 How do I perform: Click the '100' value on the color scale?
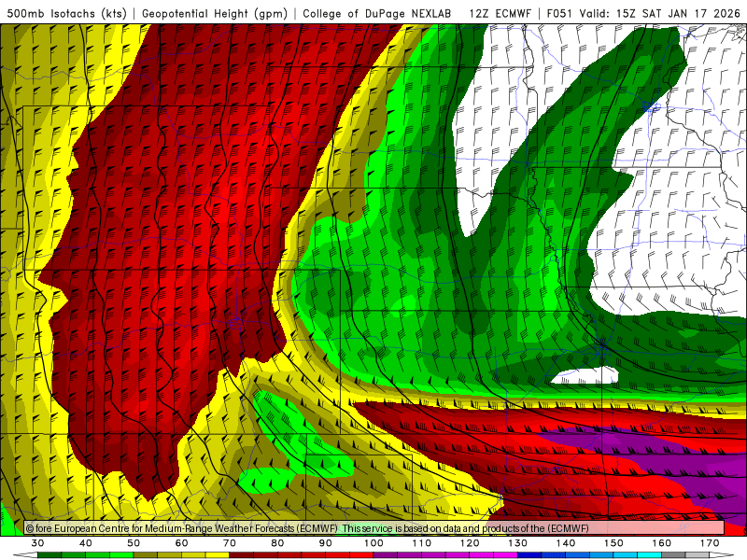pos(374,543)
